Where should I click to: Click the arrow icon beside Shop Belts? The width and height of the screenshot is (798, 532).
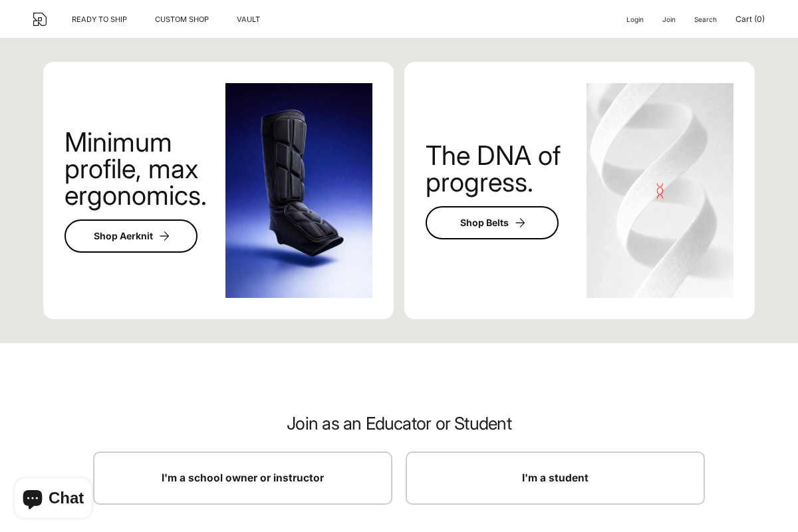520,223
